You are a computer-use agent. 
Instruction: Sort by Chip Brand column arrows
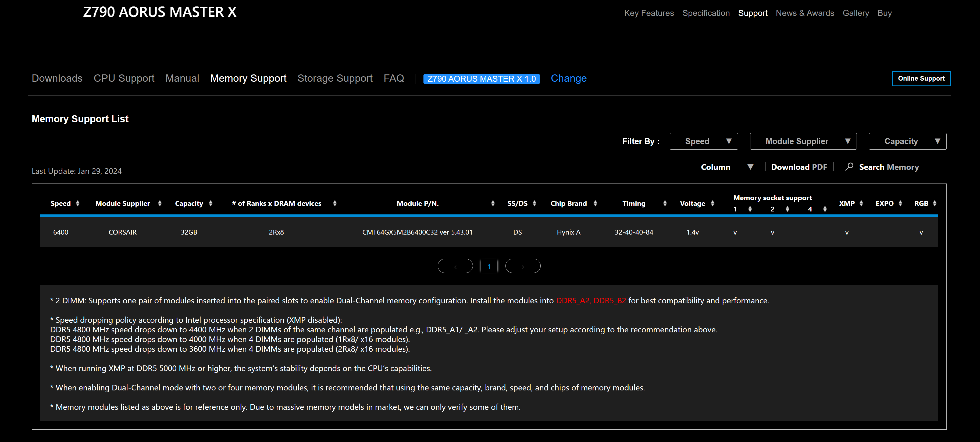[x=595, y=203]
